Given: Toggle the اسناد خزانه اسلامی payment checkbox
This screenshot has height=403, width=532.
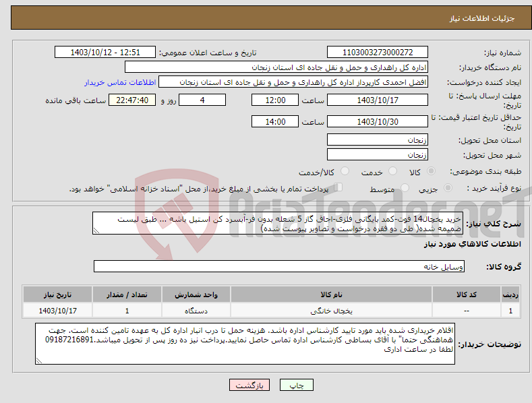Looking at the screenshot, I should [338, 187].
